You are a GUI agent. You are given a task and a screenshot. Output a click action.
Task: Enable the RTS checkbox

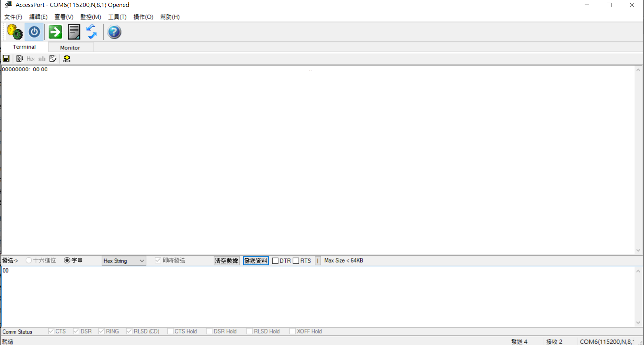296,261
